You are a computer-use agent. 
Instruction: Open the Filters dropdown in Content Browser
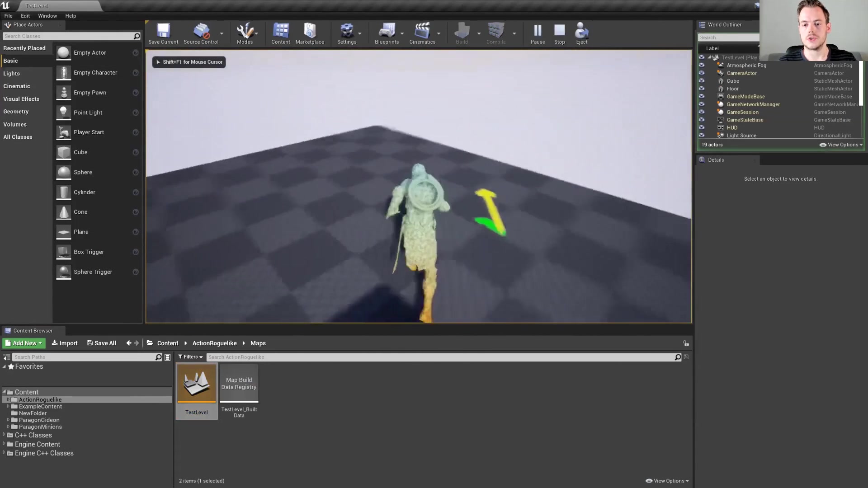190,357
